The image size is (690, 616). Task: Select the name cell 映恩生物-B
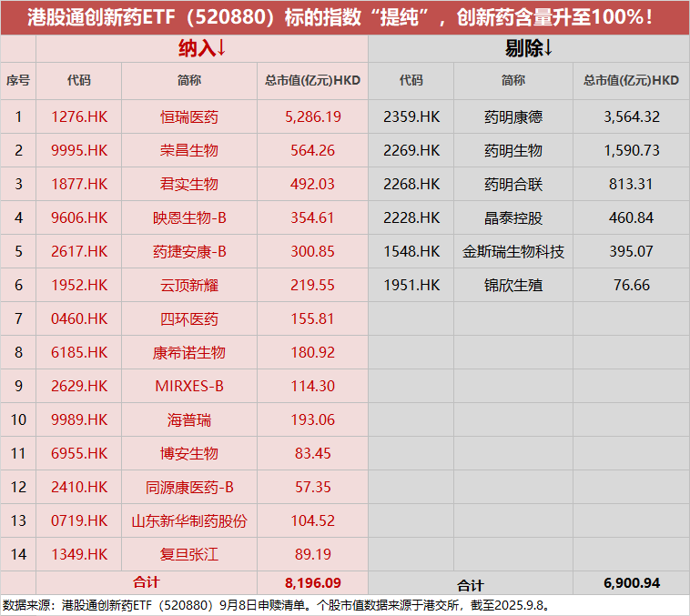(189, 217)
